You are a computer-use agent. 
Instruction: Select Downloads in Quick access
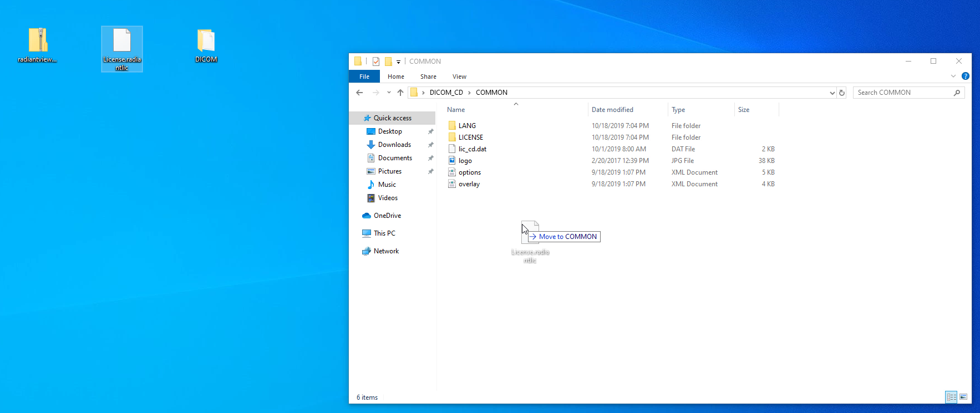(394, 145)
